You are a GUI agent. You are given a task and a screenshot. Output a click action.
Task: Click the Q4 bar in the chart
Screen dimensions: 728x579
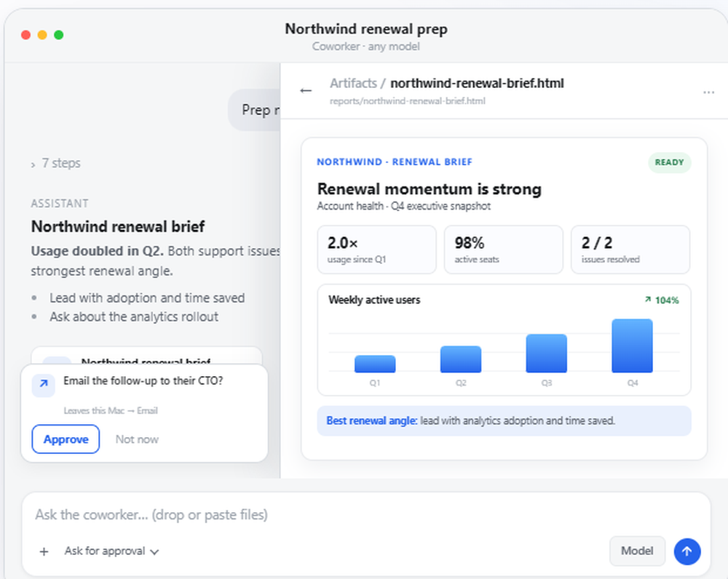[x=632, y=346]
